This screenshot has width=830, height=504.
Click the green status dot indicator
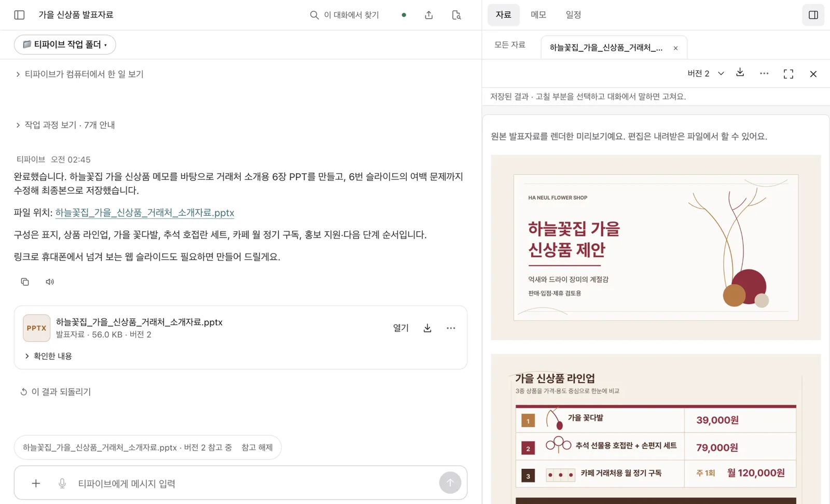click(404, 15)
